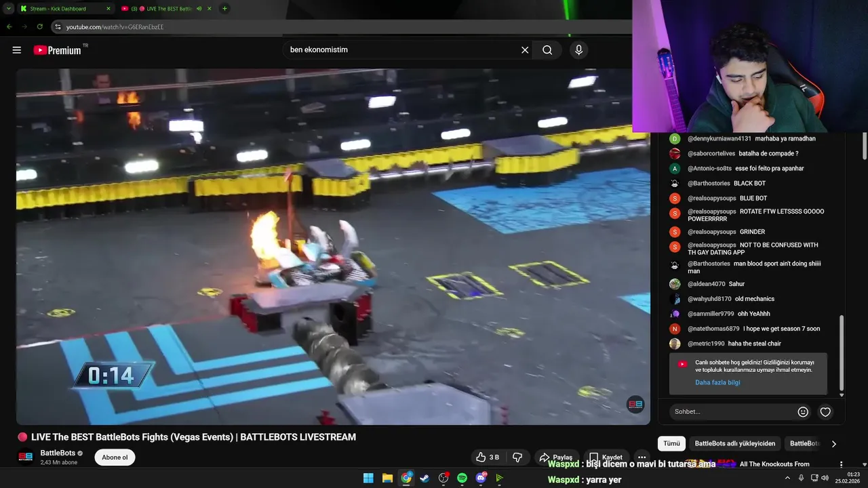Viewport: 868px width, 488px height.
Task: Open File Explorer from taskbar
Action: (387, 478)
